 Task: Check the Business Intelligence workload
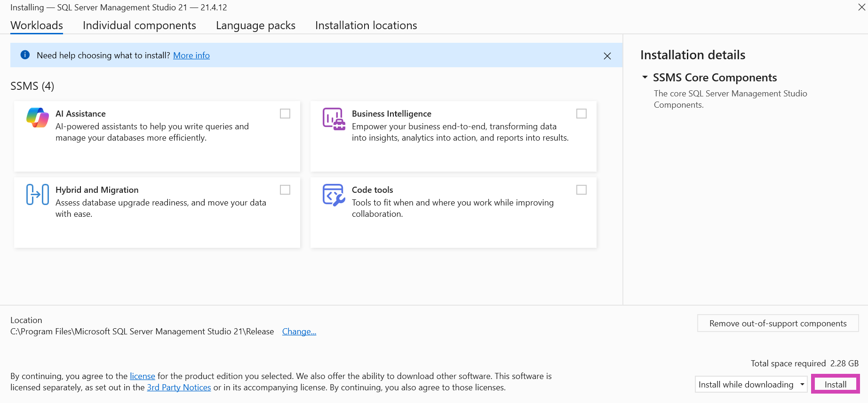581,114
